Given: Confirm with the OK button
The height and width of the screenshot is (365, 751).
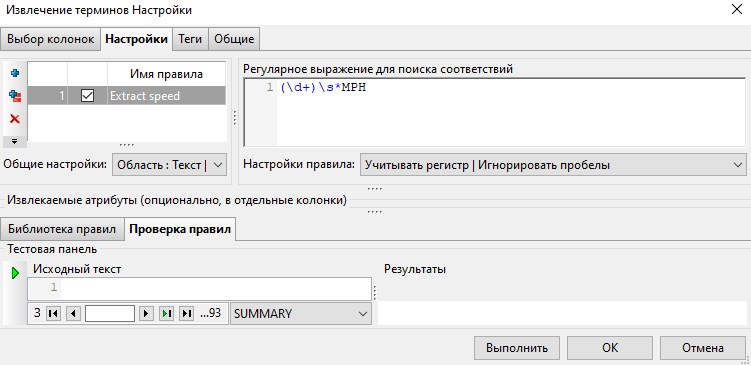Looking at the screenshot, I should tap(610, 348).
